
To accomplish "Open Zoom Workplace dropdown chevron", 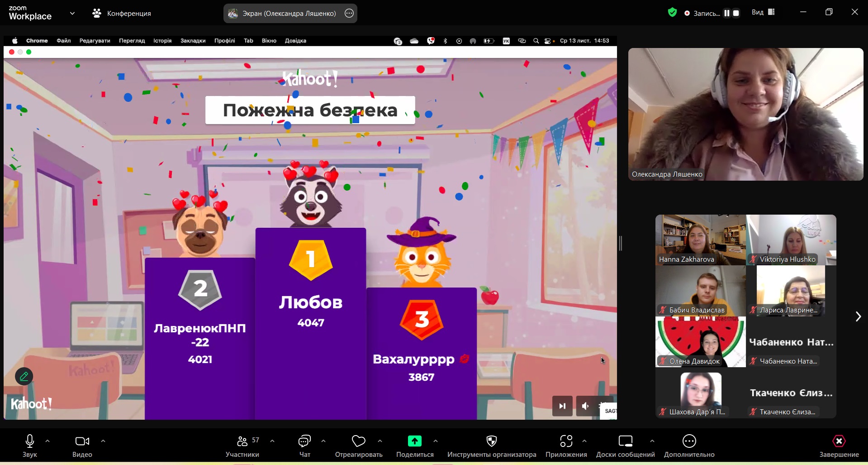I will click(72, 13).
